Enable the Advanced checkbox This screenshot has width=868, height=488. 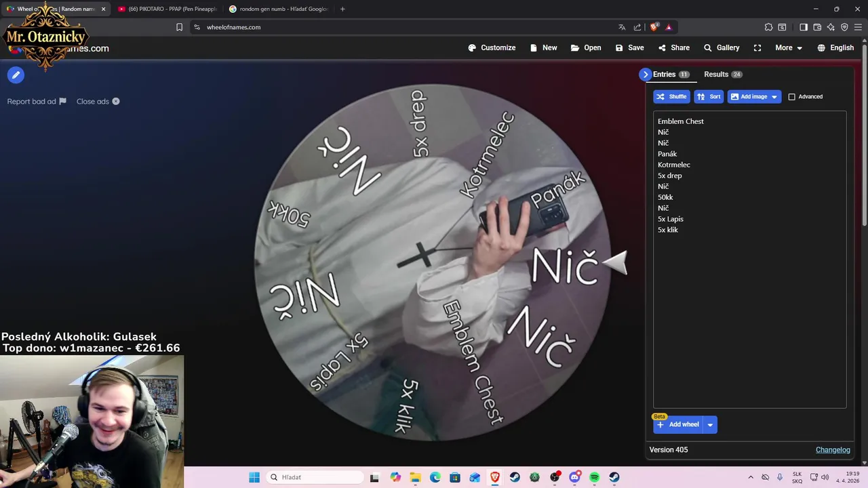791,97
